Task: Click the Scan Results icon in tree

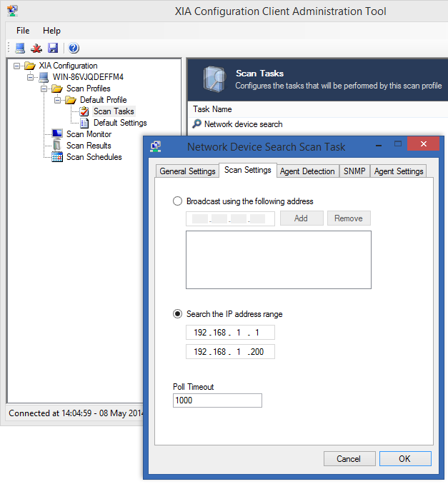Action: pyautogui.click(x=57, y=145)
